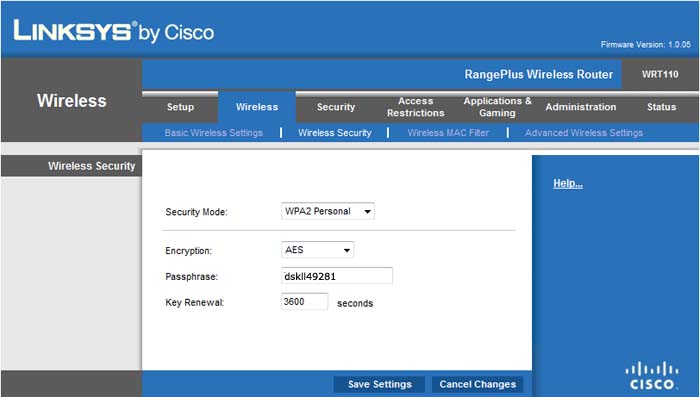Click the Linksys by Cisco logo
Viewport: 700px width, 397px height.
coord(114,31)
